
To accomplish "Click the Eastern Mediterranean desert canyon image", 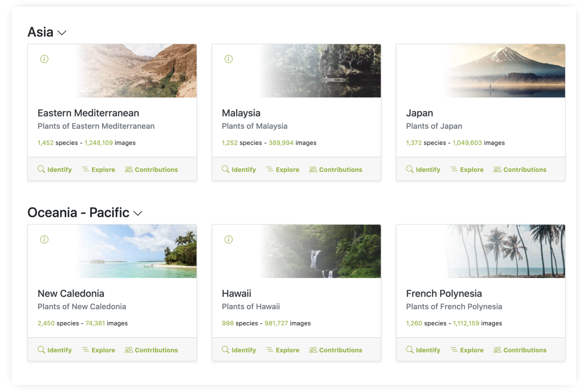I will coord(136,71).
